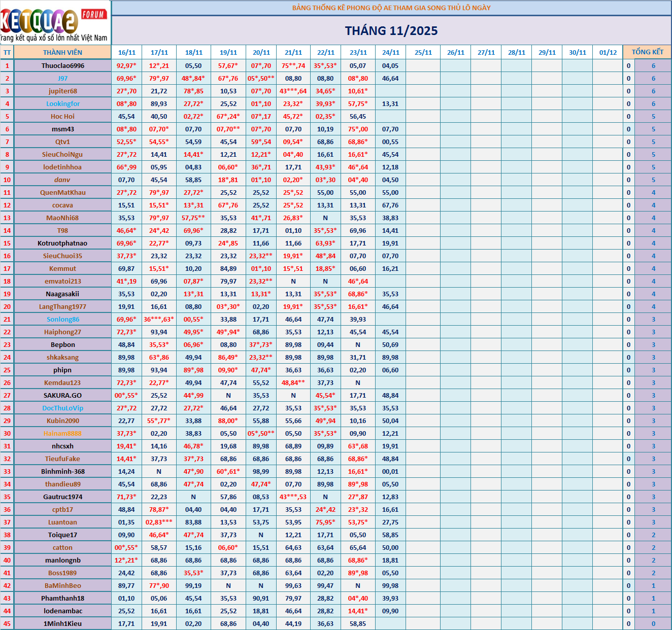This screenshot has height=630, width=672.
Task: Select the 24/11 date column header
Action: [390, 52]
